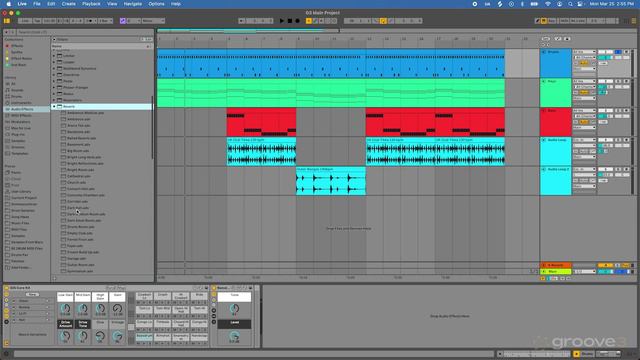This screenshot has height=360, width=640.
Task: Click the yellow icon left of the status bar's Drums label
Action: tap(576, 354)
